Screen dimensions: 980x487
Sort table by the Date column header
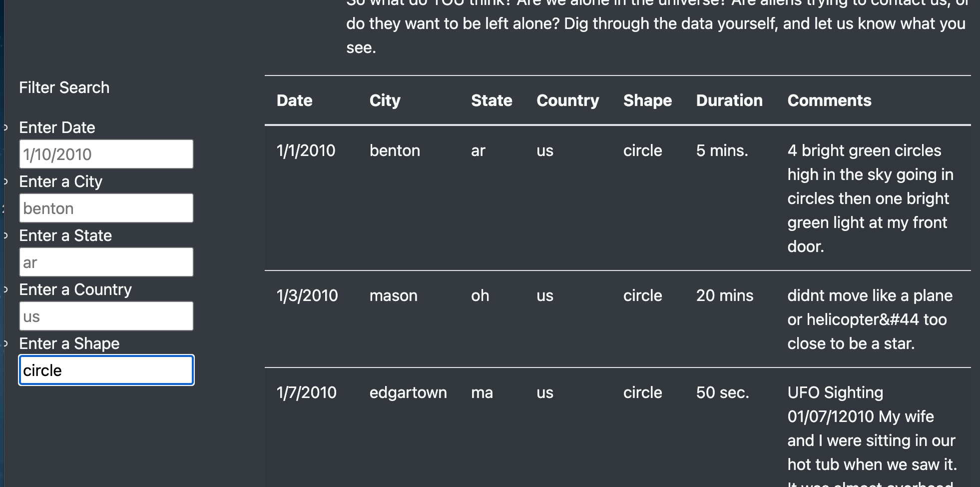click(294, 100)
